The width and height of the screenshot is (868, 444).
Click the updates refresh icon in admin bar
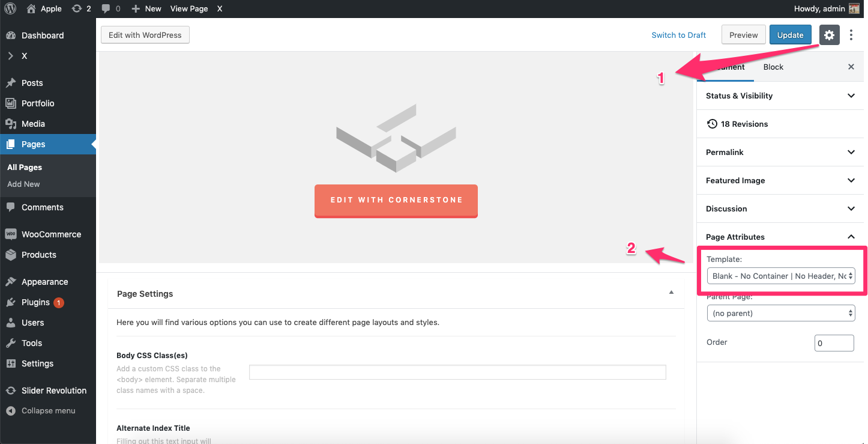point(77,8)
